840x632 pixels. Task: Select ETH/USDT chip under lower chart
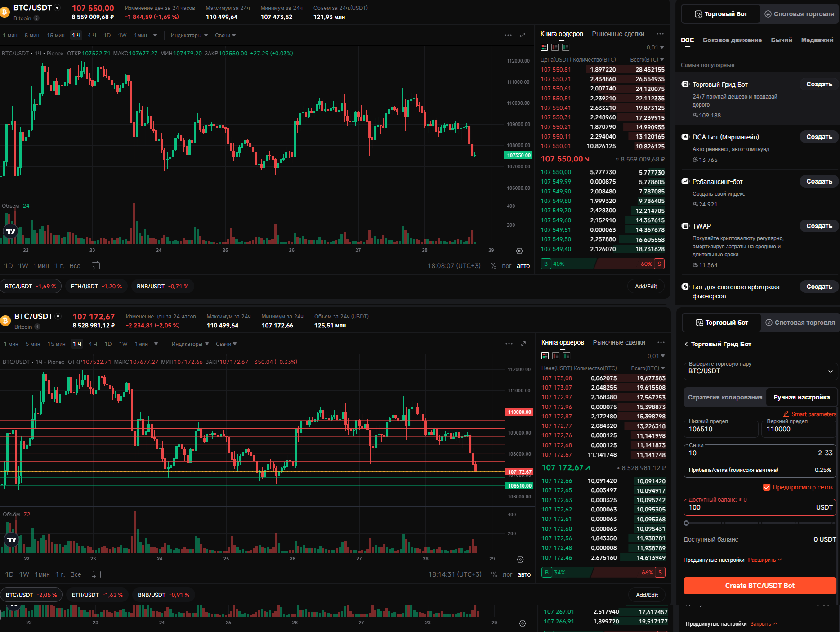[97, 595]
